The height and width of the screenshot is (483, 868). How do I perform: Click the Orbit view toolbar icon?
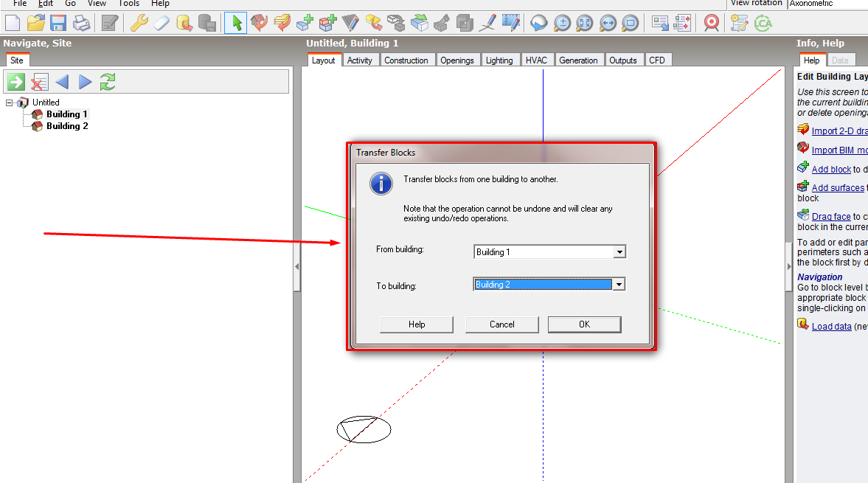538,24
